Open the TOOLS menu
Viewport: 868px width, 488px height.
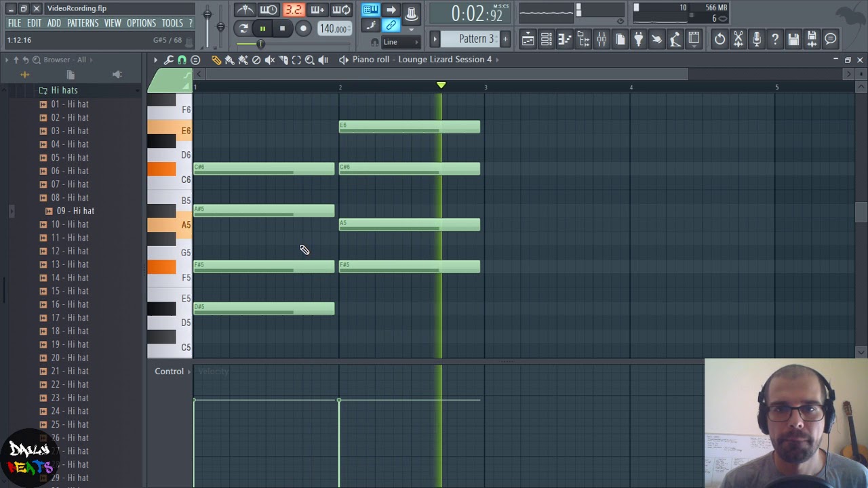[172, 23]
